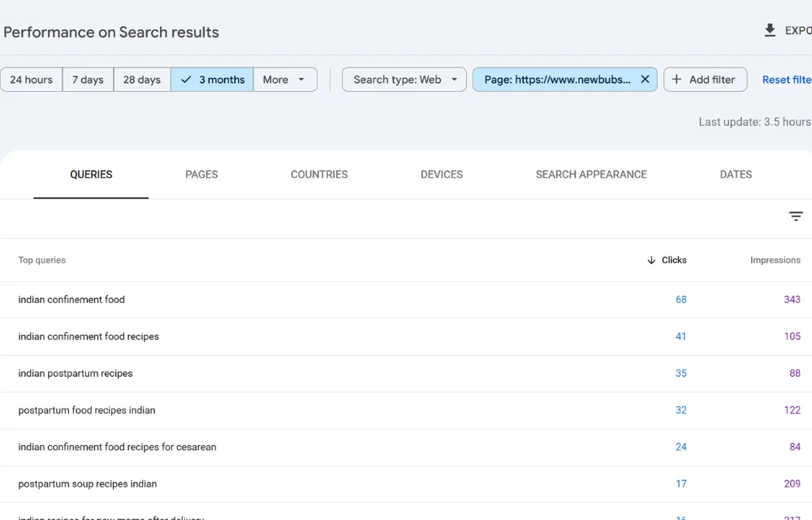
Task: Remove the Page filter using its X icon
Action: tap(645, 79)
